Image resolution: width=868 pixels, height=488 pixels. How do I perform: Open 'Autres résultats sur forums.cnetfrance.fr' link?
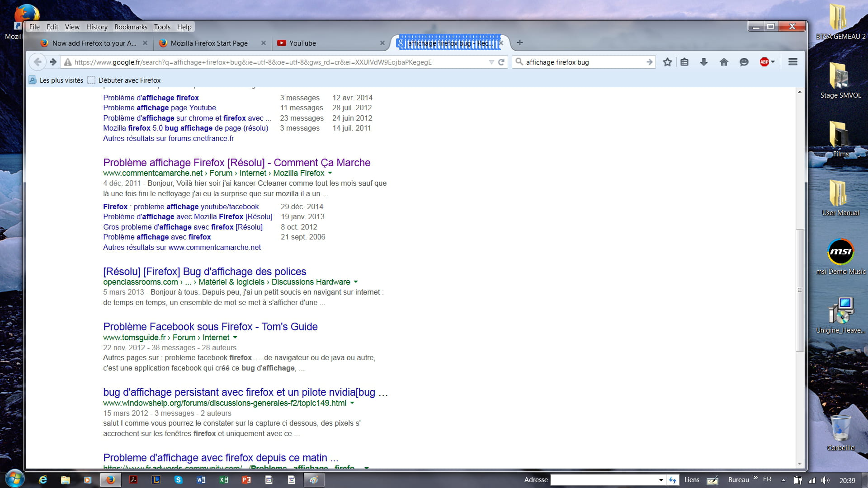pyautogui.click(x=168, y=138)
